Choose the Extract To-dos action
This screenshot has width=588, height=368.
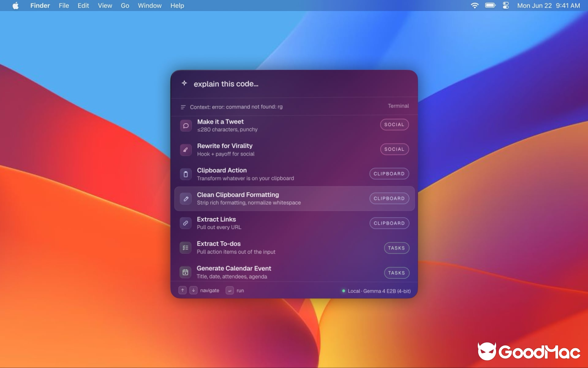coord(294,247)
